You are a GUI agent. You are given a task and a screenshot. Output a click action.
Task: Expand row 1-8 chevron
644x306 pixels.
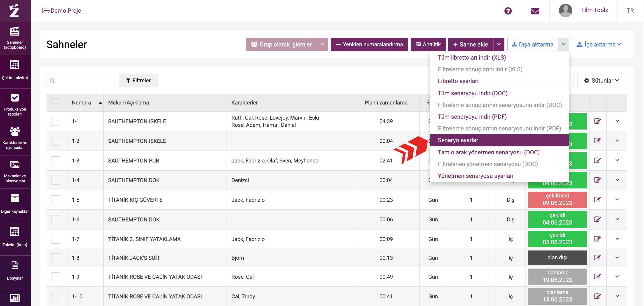click(x=617, y=257)
